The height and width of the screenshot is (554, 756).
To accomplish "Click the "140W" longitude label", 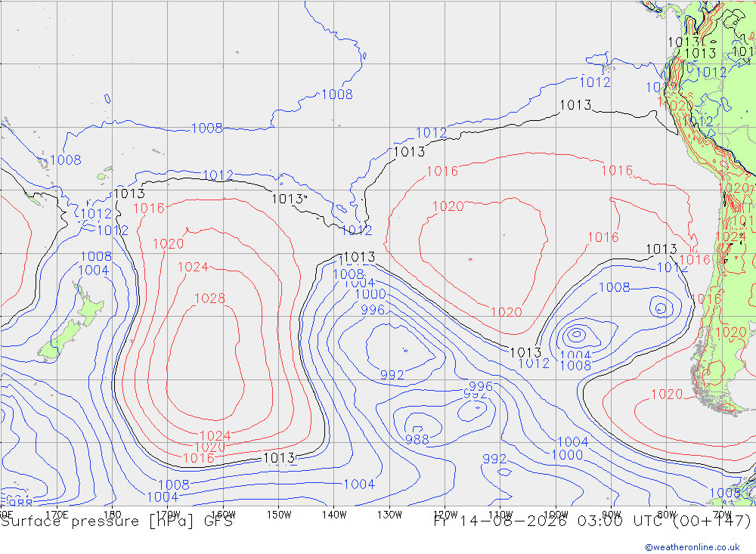I will (334, 515).
